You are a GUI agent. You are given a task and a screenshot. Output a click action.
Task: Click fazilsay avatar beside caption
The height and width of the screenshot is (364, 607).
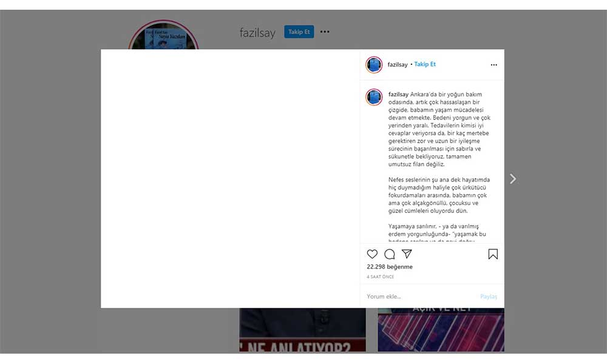tap(374, 97)
